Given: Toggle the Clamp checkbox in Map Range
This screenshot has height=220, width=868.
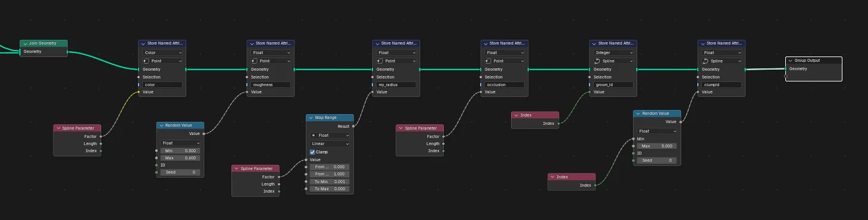Looking at the screenshot, I should [313, 152].
